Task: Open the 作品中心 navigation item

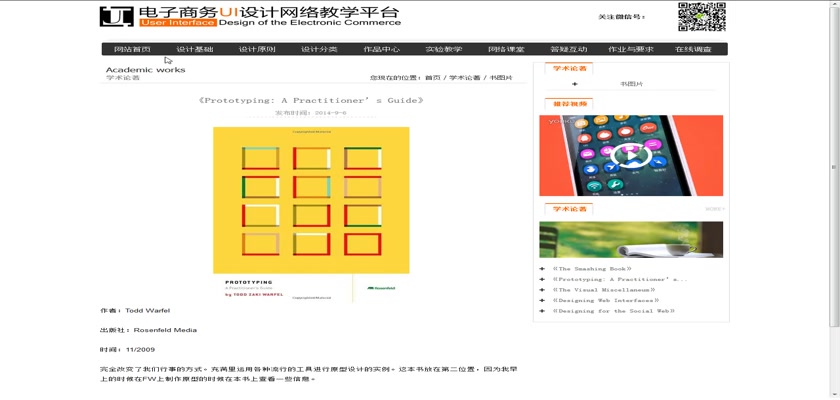Action: click(x=381, y=49)
